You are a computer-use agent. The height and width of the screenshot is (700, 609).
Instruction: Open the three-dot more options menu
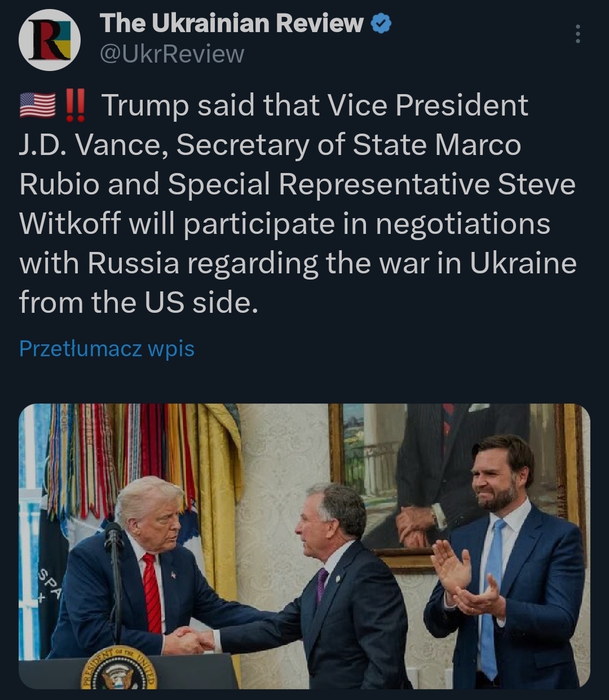click(577, 34)
